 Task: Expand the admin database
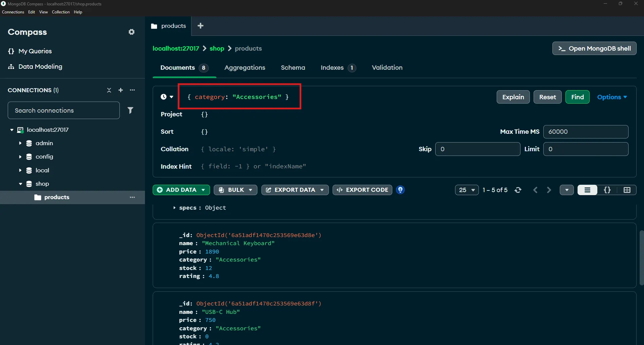coord(20,143)
